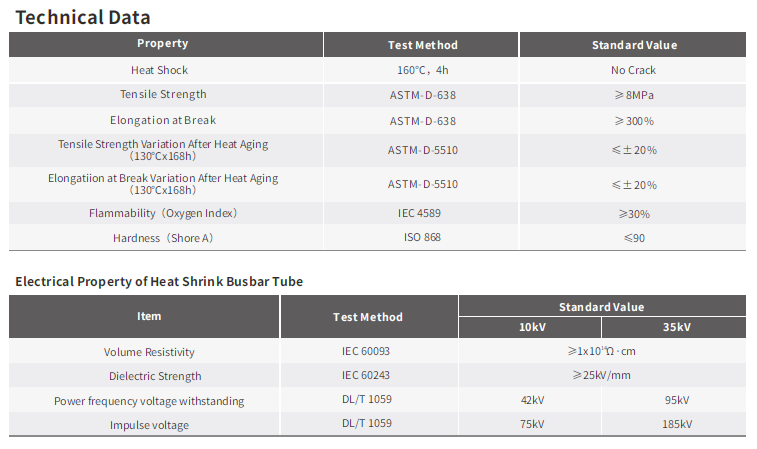This screenshot has width=757, height=449.
Task: Click the ≥8MPa standard value
Action: [633, 95]
